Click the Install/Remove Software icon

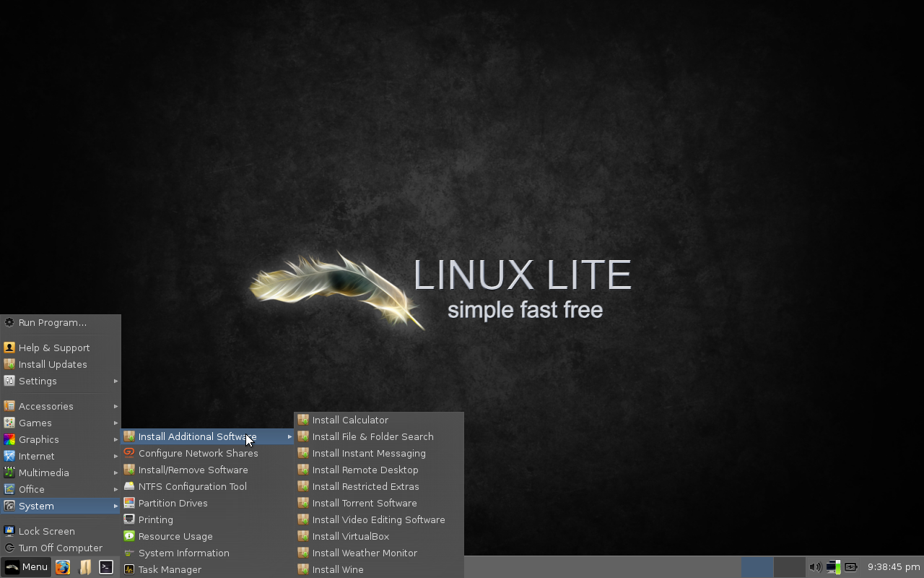(x=129, y=470)
